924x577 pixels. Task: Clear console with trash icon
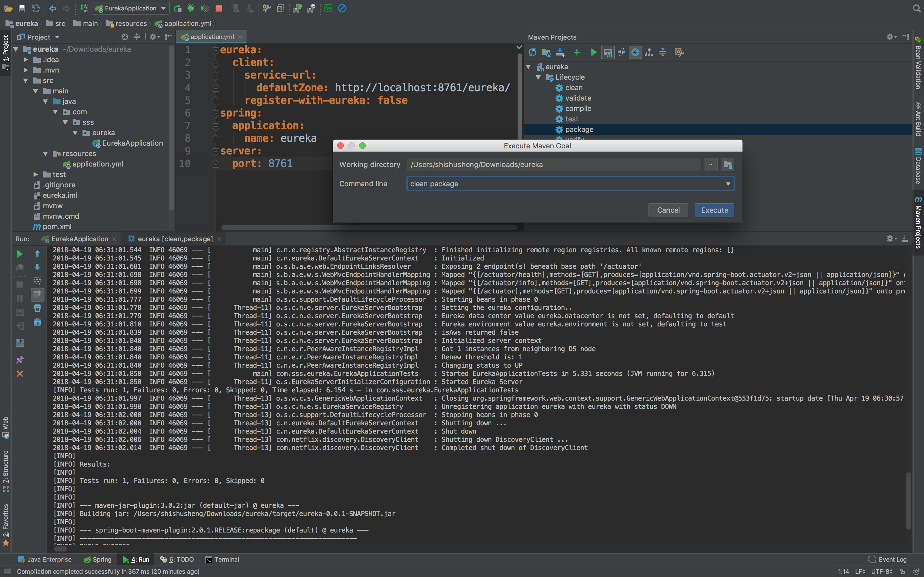click(x=37, y=323)
